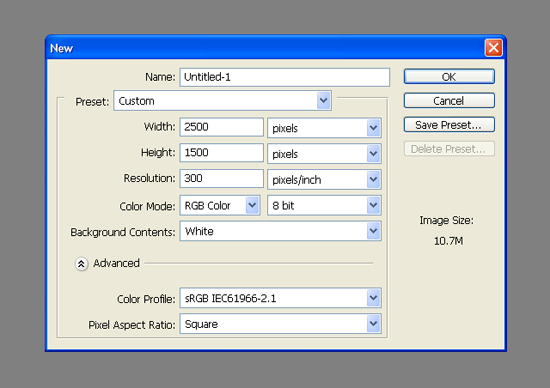550x388 pixels.
Task: Open the Height units dropdown
Action: tap(324, 154)
